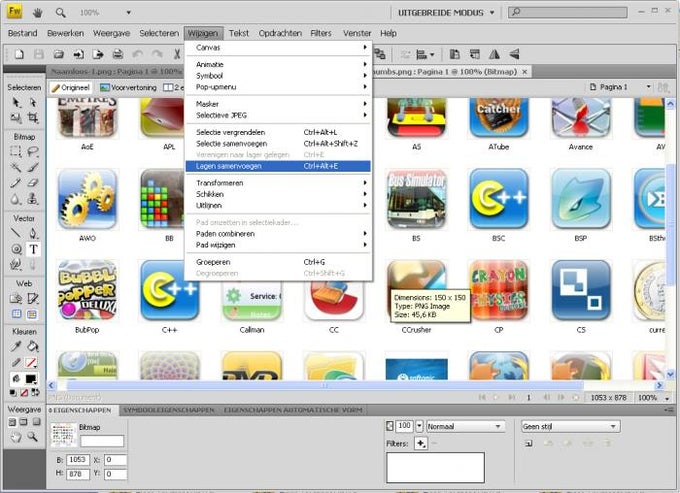Switch to Voorvertoning view
This screenshot has width=680, height=493.
pyautogui.click(x=128, y=88)
